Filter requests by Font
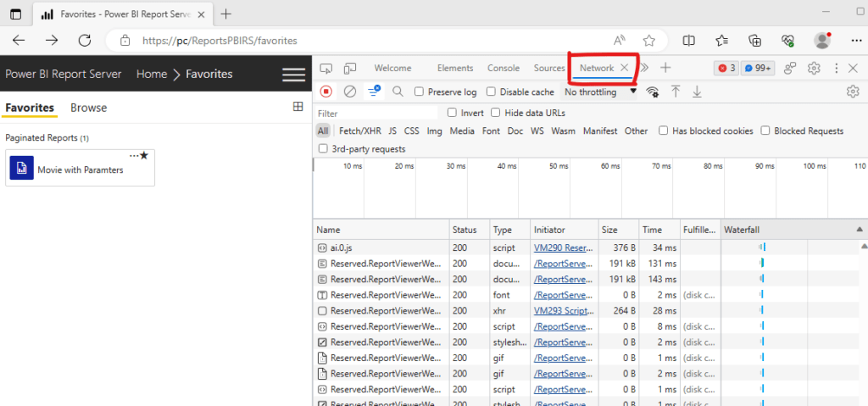The height and width of the screenshot is (406, 868). (491, 131)
